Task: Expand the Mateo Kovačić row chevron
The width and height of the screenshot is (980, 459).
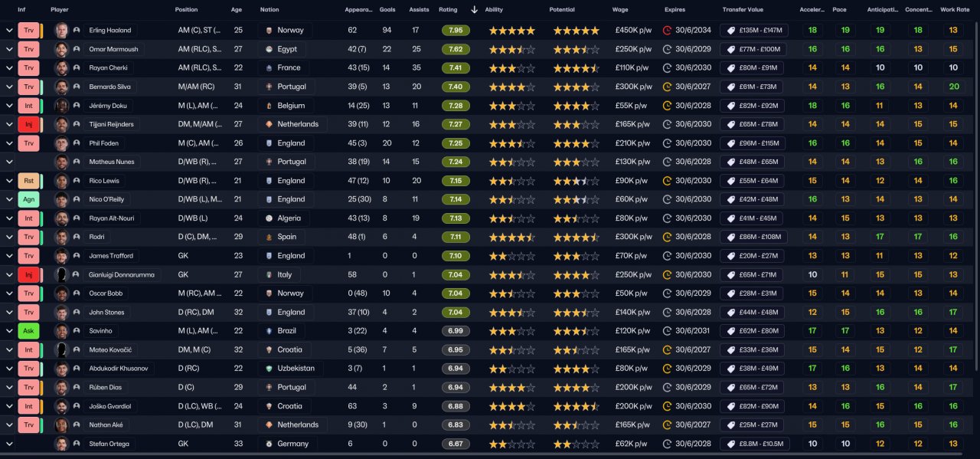Action: coord(9,349)
